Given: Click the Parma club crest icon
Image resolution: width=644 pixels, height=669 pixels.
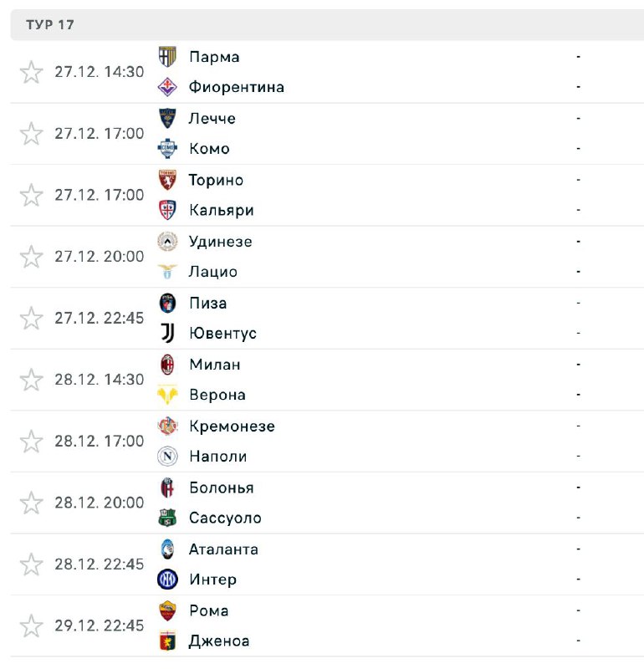Looking at the screenshot, I should coord(167,57).
